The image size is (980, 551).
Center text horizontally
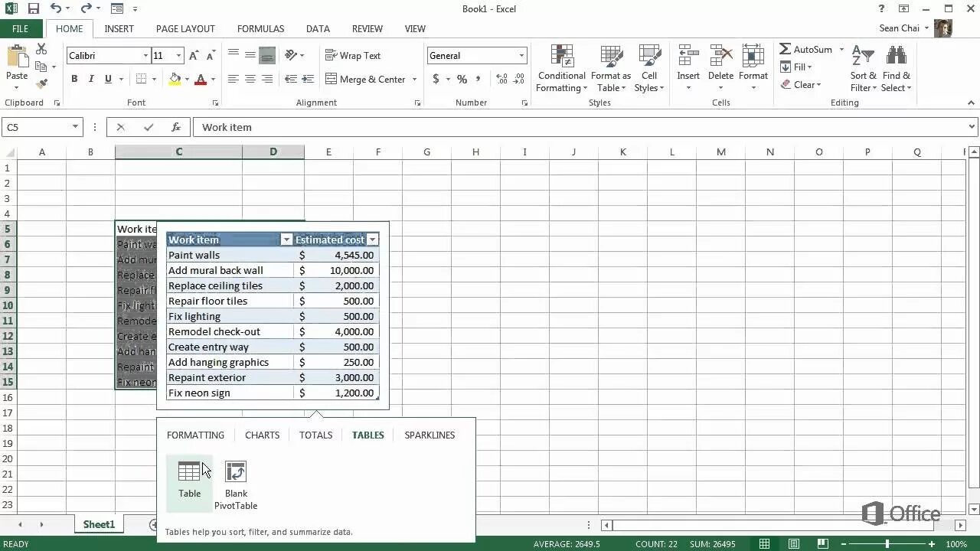(250, 79)
